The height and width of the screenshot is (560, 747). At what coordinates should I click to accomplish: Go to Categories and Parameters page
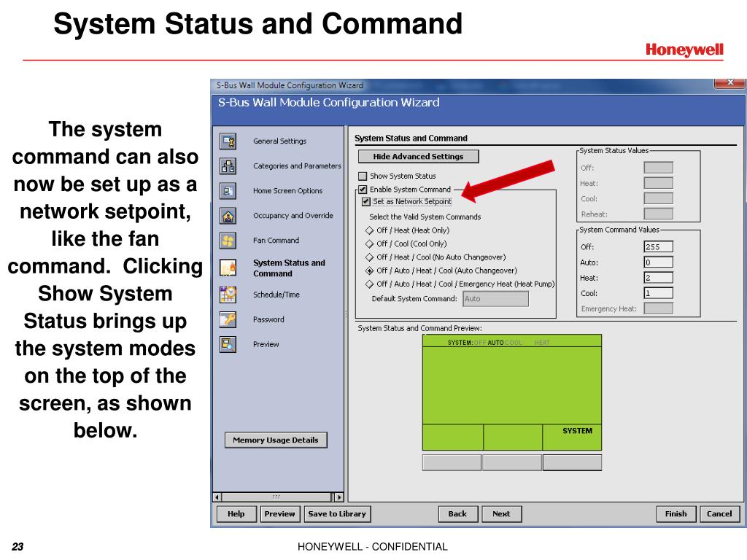coord(297,166)
